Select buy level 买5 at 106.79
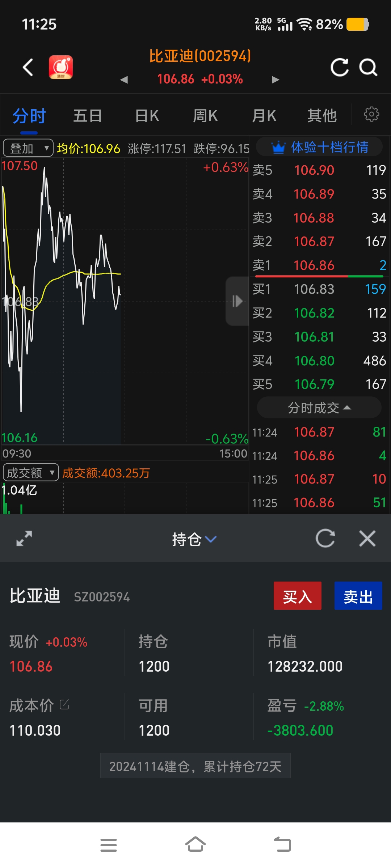391x868 pixels. click(319, 384)
